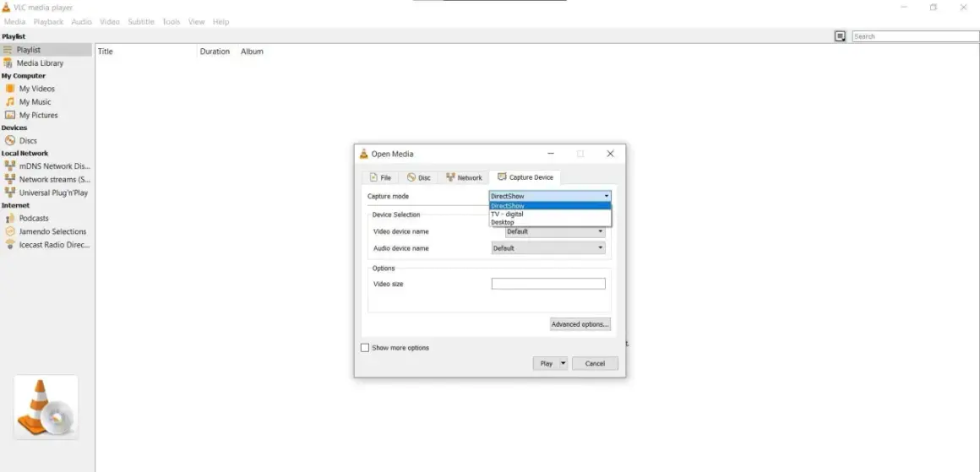Open the Media menu
Screen dimensions: 980x472
pyautogui.click(x=15, y=22)
